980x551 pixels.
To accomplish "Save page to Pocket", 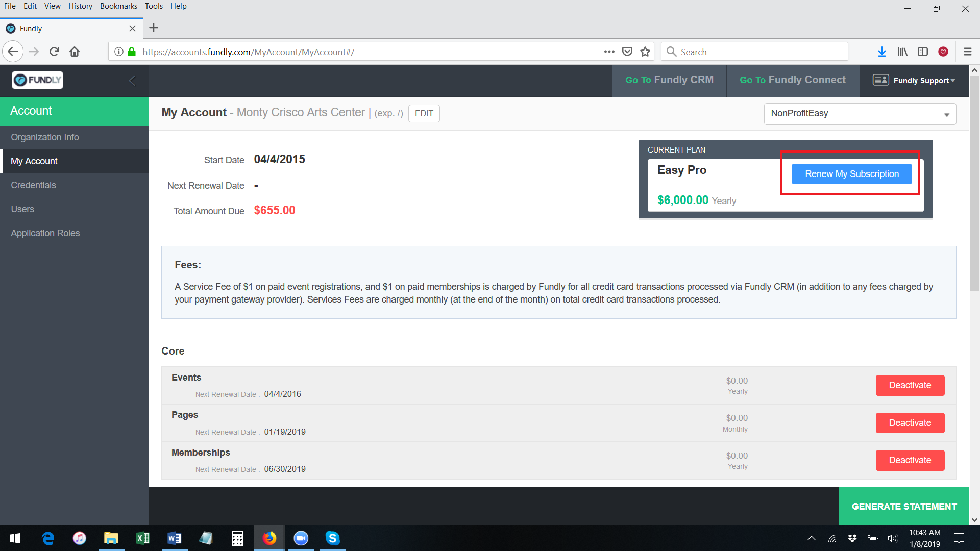I will 627,52.
